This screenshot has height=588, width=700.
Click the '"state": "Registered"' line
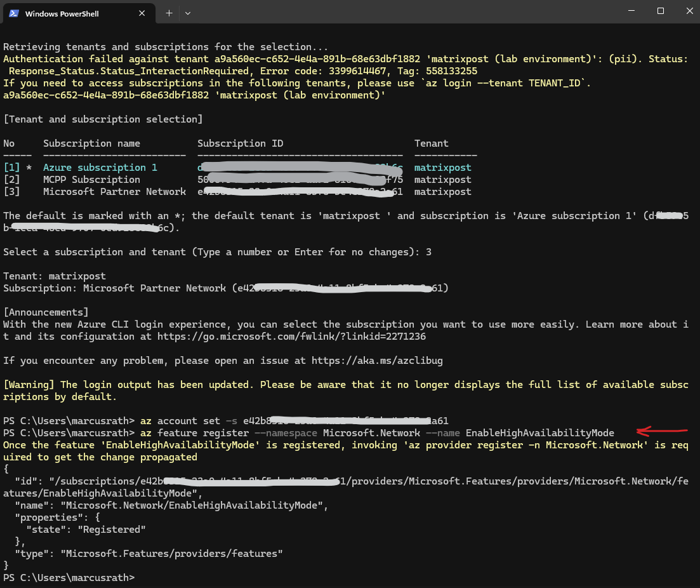[x=86, y=530]
